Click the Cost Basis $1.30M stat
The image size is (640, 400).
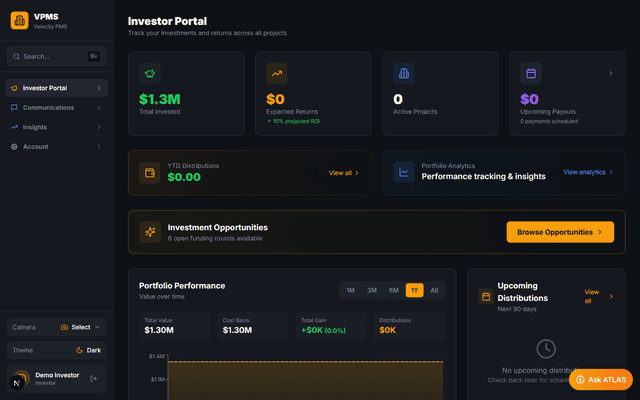(x=253, y=327)
